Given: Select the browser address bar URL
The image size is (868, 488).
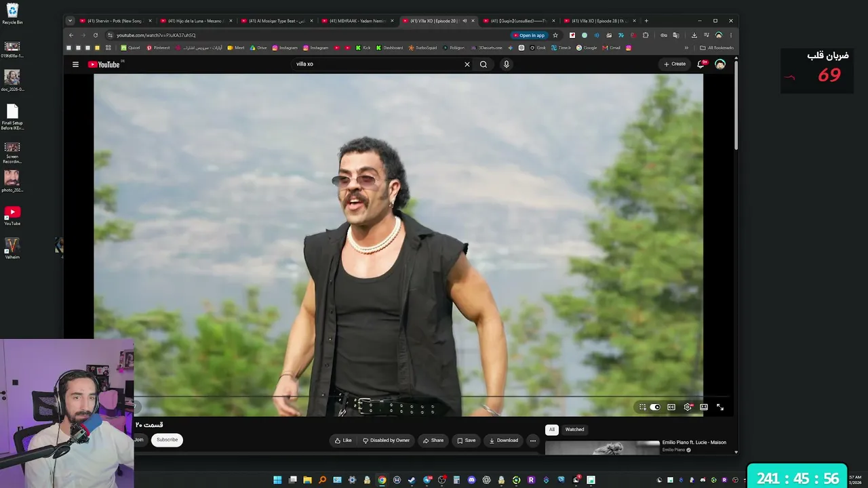Looking at the screenshot, I should 156,35.
